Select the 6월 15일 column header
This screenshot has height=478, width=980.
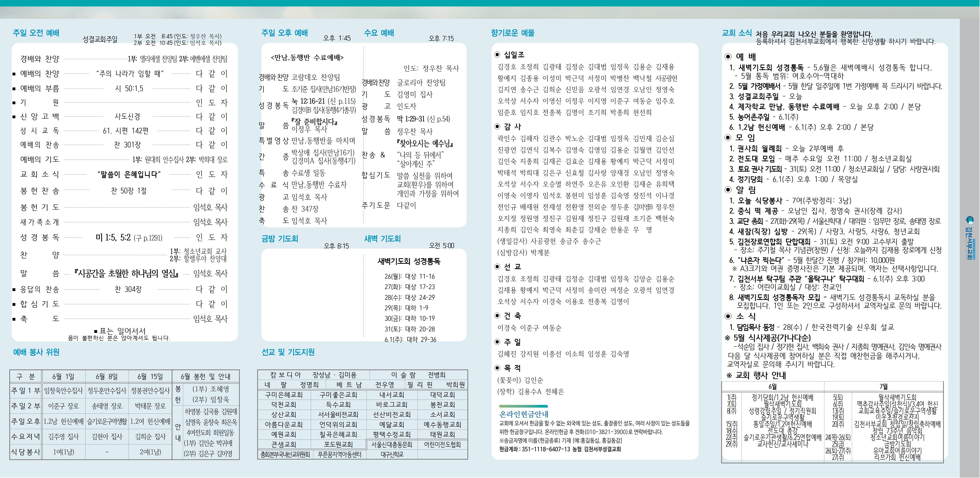click(150, 377)
